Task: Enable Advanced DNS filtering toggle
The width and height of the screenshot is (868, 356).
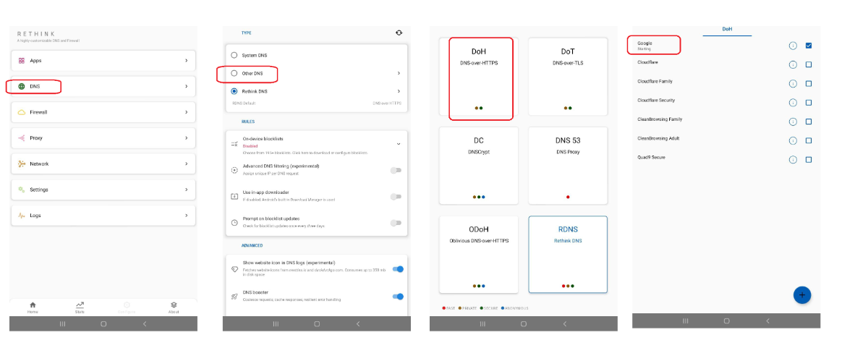Action: pos(396,170)
